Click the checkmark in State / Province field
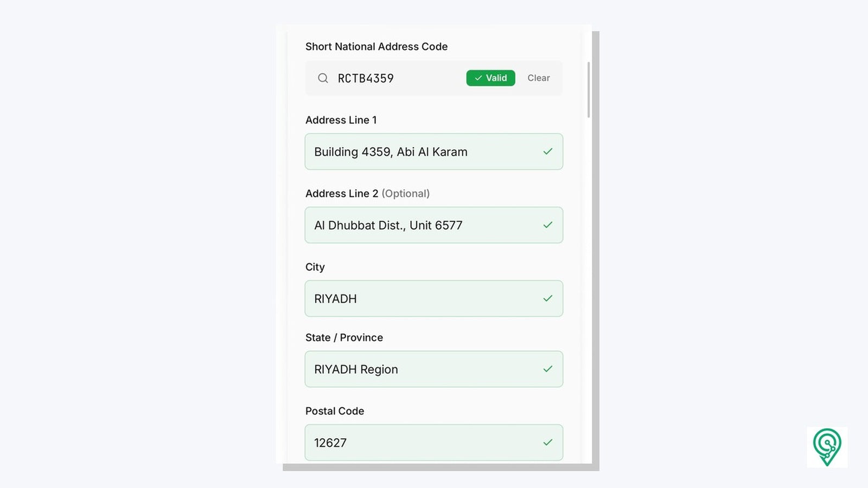The image size is (868, 488). [x=548, y=369]
